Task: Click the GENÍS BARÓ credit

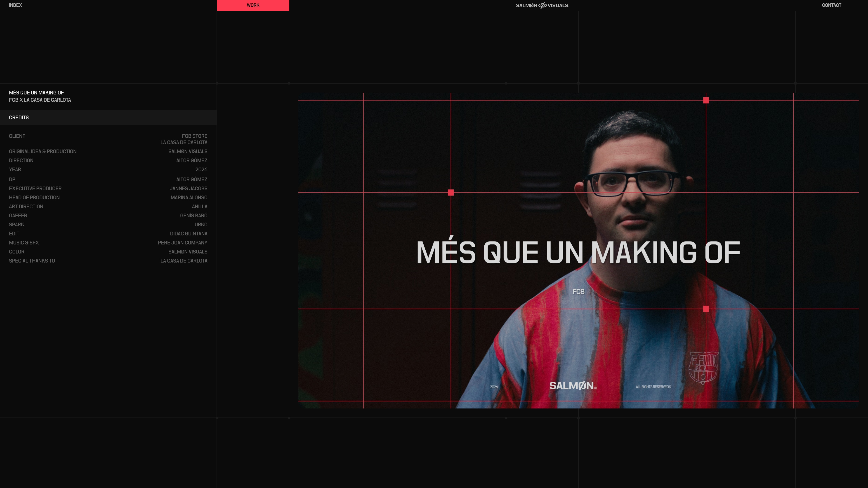Action: pos(194,216)
